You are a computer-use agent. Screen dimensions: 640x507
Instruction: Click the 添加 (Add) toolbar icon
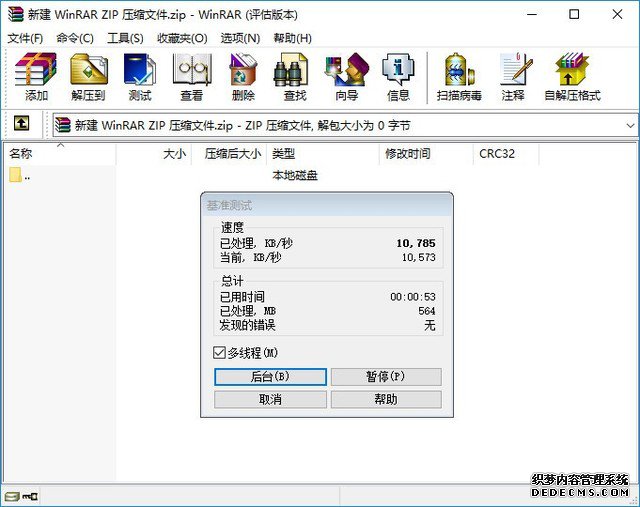point(36,69)
